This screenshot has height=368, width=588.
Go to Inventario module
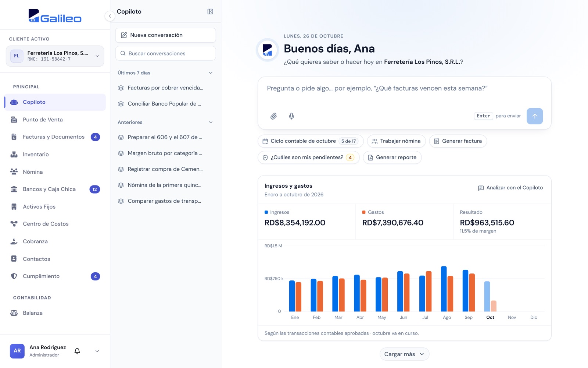pyautogui.click(x=55, y=155)
